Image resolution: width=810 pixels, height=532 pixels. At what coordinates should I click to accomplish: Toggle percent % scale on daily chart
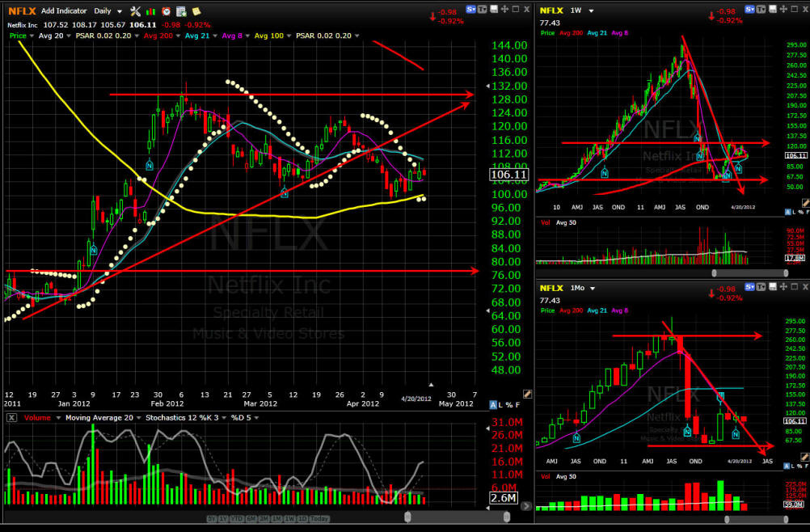[x=508, y=405]
